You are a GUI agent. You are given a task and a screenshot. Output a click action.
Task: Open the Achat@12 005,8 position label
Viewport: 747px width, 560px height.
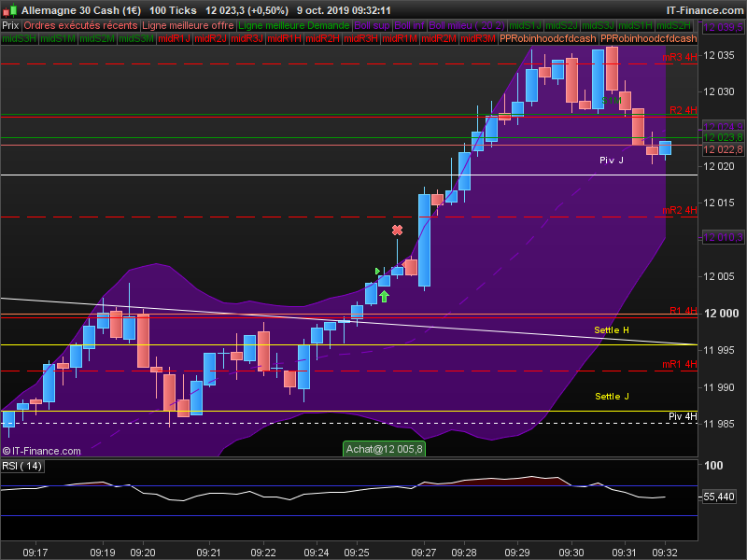(384, 449)
